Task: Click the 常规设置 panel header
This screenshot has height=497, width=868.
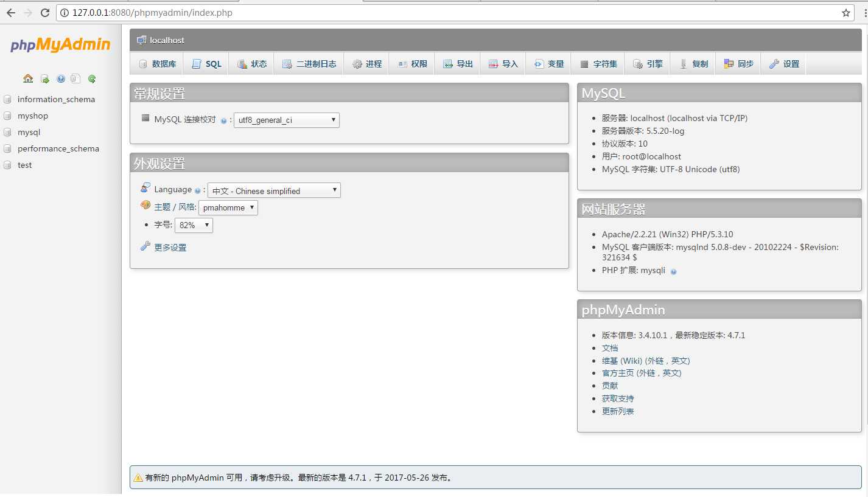Action: pos(349,93)
